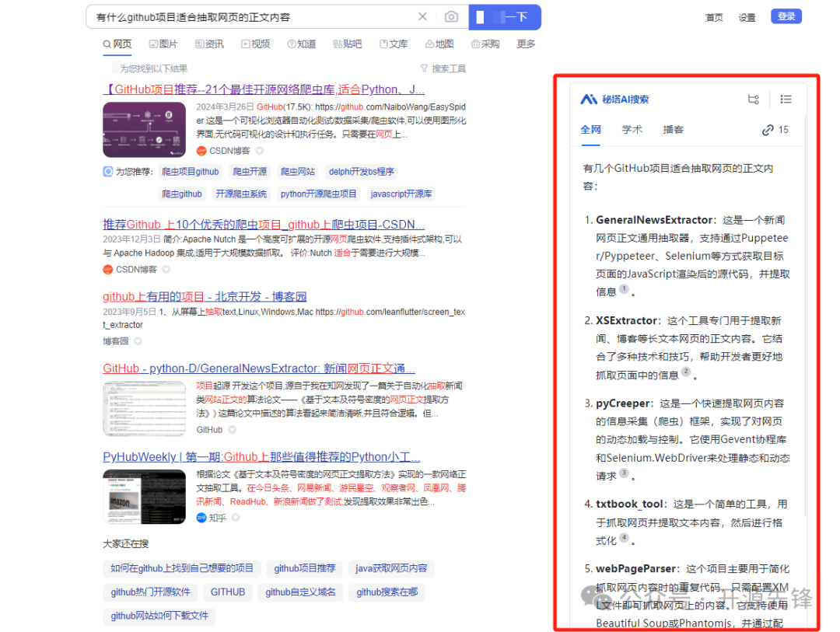
Task: Click the 博客园 source label
Action: (116, 341)
